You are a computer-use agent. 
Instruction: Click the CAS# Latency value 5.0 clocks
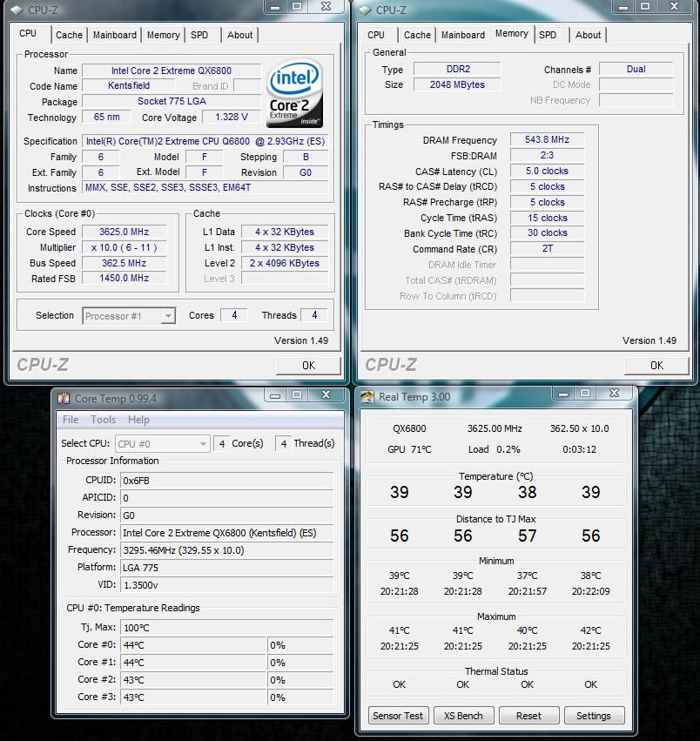pyautogui.click(x=547, y=171)
